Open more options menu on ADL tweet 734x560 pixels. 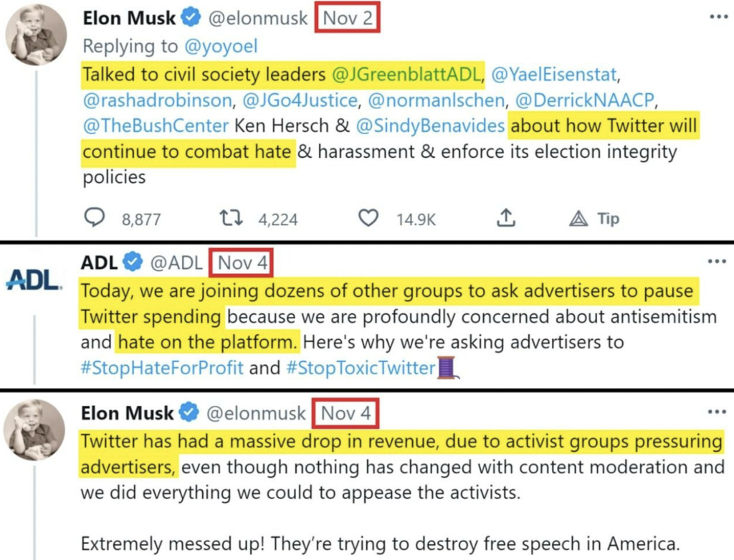click(x=717, y=262)
